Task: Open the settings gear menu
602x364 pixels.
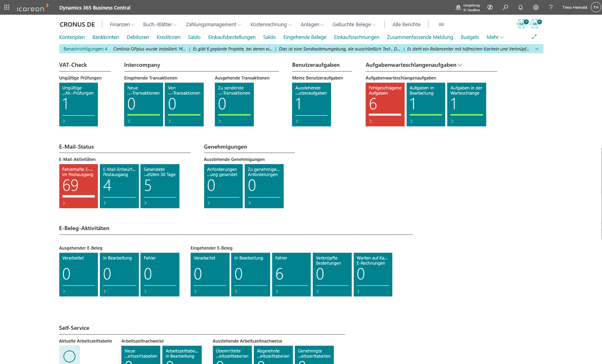Action: pyautogui.click(x=536, y=7)
